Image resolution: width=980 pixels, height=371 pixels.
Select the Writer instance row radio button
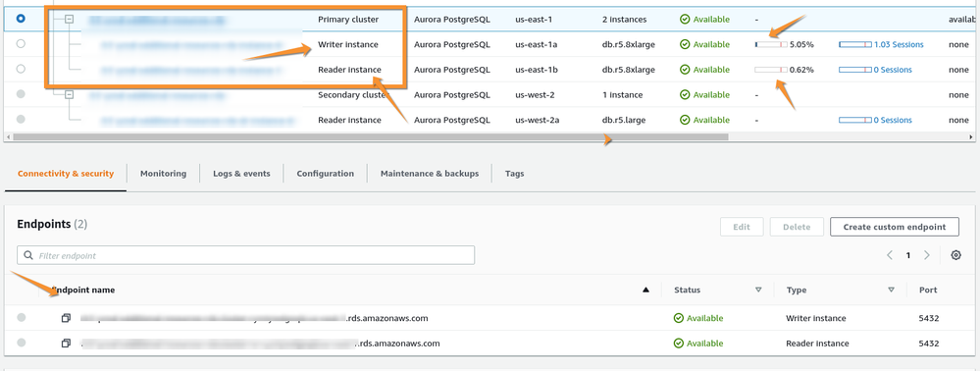[x=21, y=44]
